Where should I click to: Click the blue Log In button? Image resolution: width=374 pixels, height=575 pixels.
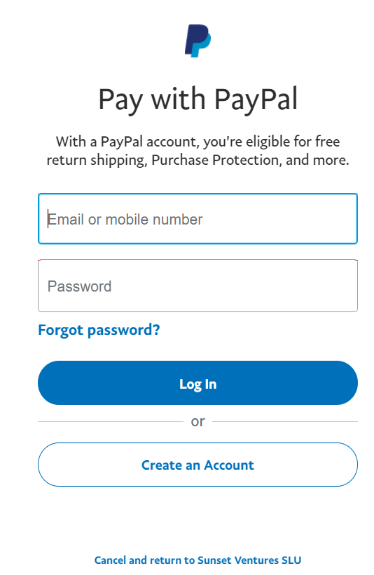(x=198, y=383)
